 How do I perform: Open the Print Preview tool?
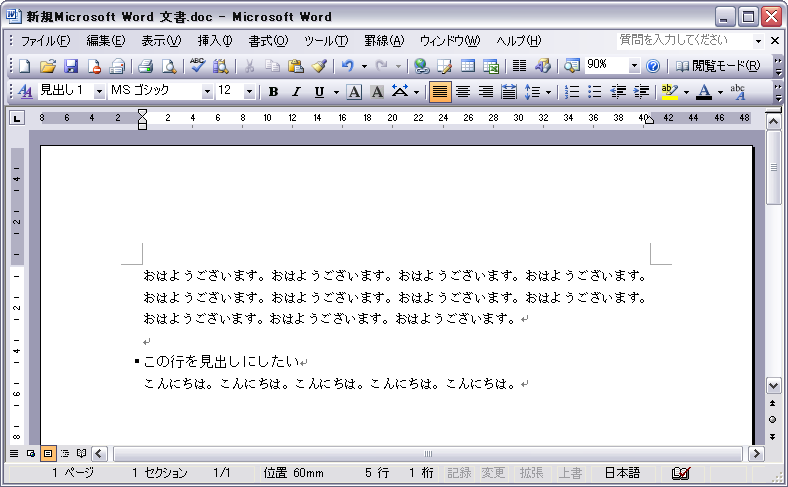click(x=168, y=66)
